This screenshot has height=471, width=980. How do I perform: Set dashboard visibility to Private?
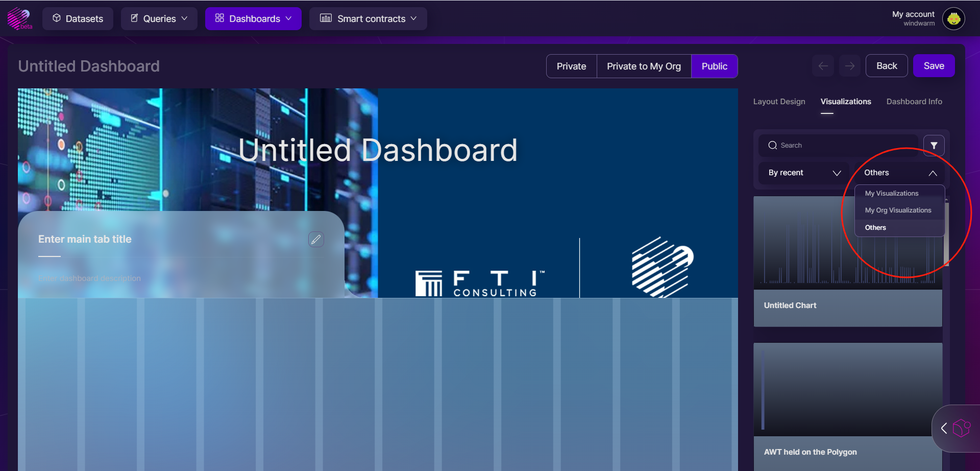571,66
